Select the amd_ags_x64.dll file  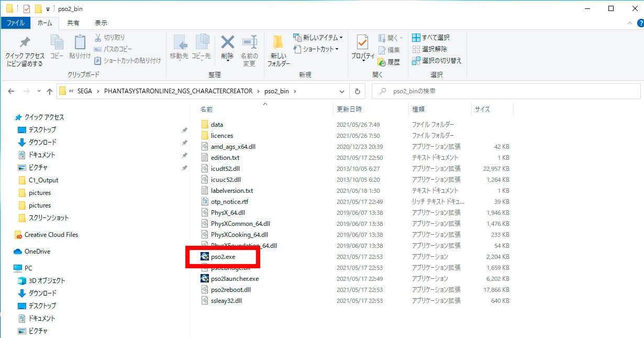point(233,147)
